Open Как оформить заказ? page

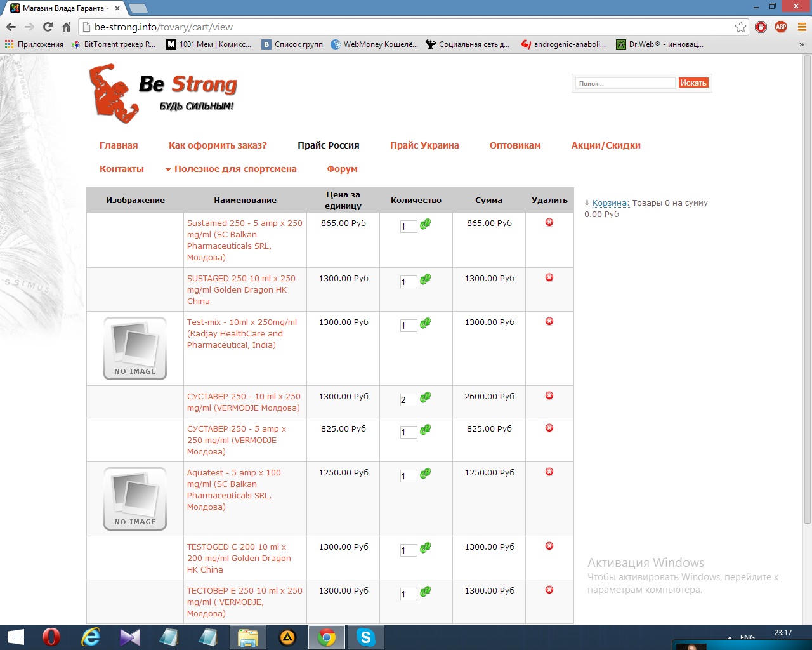pos(218,145)
